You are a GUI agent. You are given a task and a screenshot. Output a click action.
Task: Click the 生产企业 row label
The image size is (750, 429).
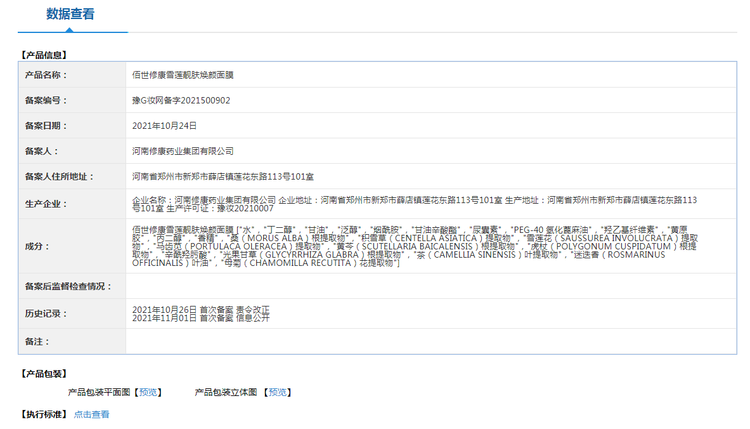point(43,204)
